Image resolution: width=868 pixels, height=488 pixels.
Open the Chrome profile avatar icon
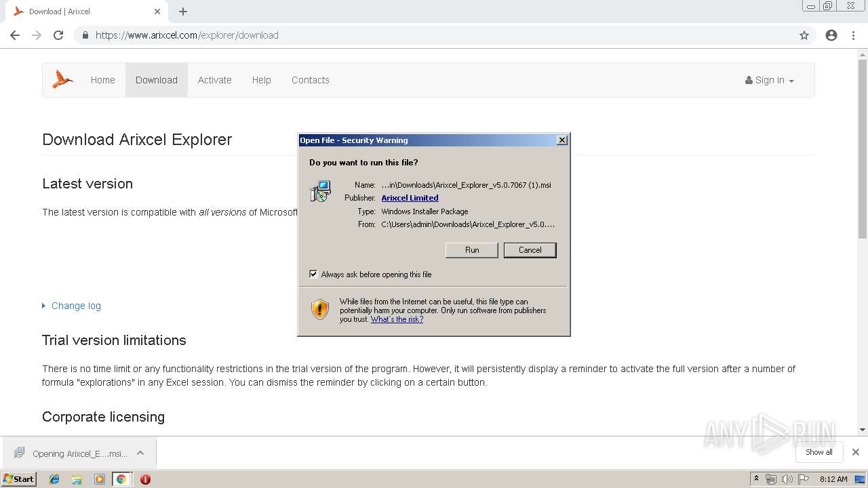pyautogui.click(x=831, y=35)
